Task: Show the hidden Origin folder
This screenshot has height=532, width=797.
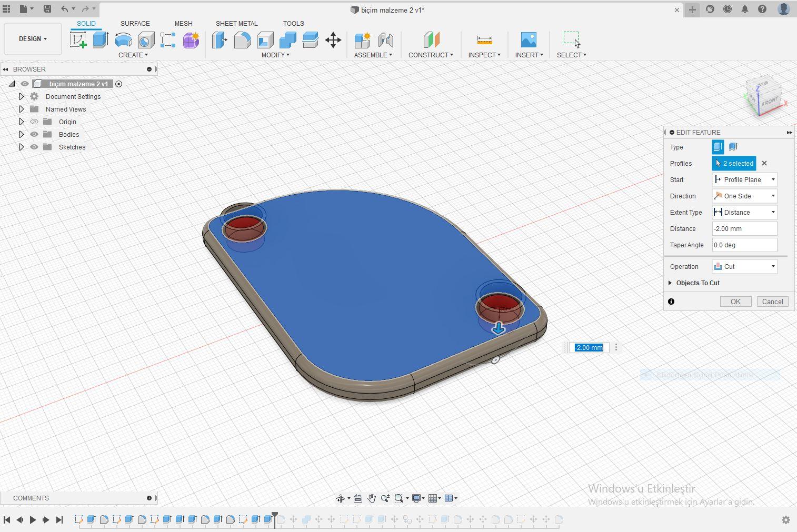Action: pyautogui.click(x=34, y=122)
